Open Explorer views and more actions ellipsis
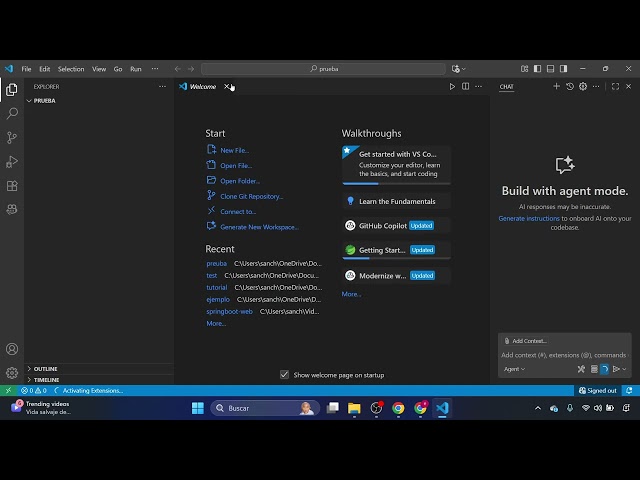640x480 pixels. (162, 87)
